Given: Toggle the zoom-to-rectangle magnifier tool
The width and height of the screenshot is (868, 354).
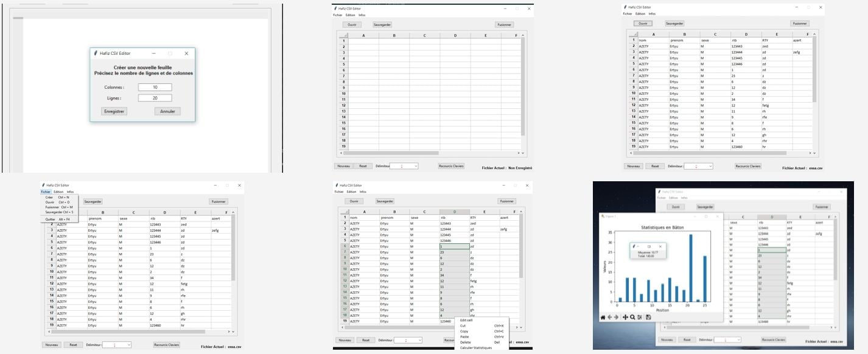Looking at the screenshot, I should click(632, 317).
